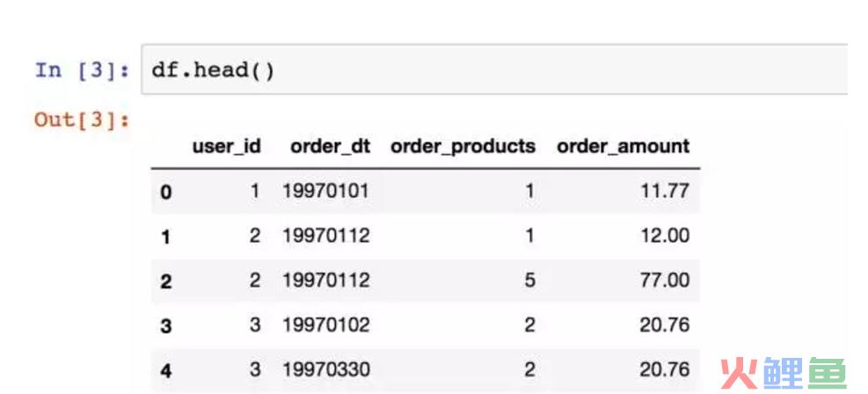Click the order_dt column header
The width and height of the screenshot is (868, 394).
pos(331,147)
